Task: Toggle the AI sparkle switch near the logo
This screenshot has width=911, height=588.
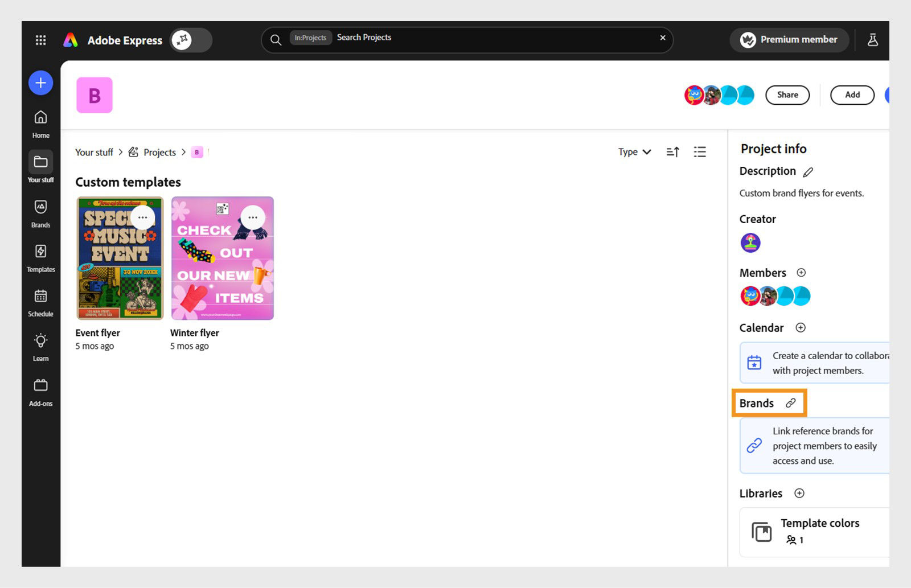Action: coord(181,39)
